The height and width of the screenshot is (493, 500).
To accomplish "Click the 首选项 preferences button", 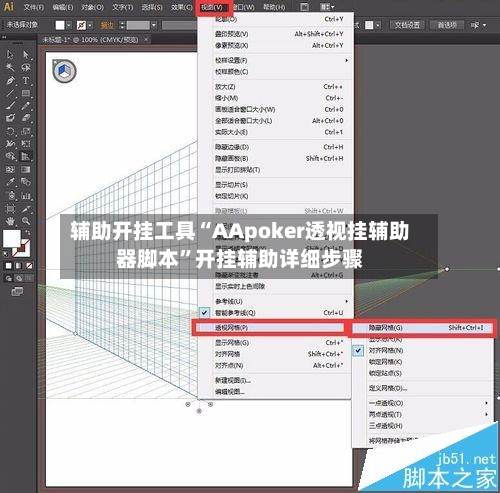I will point(447,25).
